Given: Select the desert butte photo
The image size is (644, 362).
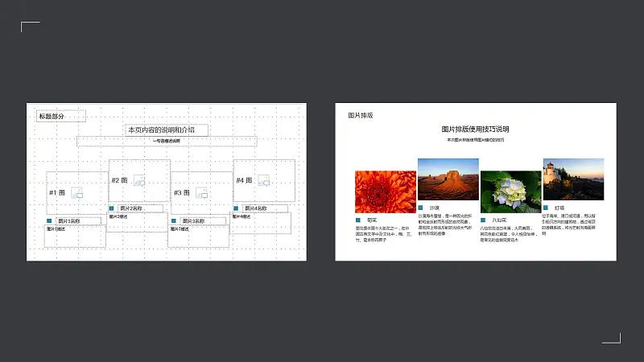Looking at the screenshot, I should (x=448, y=179).
